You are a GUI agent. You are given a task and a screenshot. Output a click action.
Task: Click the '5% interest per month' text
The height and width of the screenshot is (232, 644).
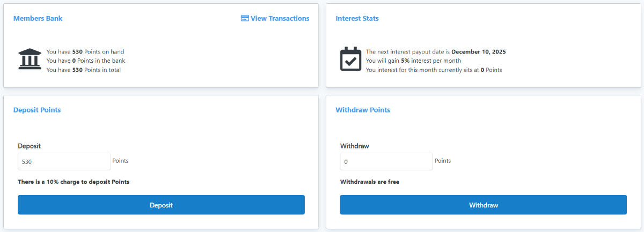point(430,61)
